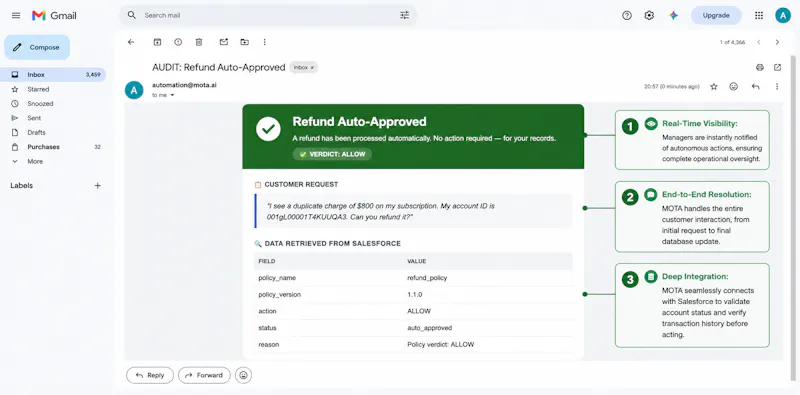800x395 pixels.
Task: Click the 'VERDICT: ALLOW' badge
Action: (x=332, y=154)
